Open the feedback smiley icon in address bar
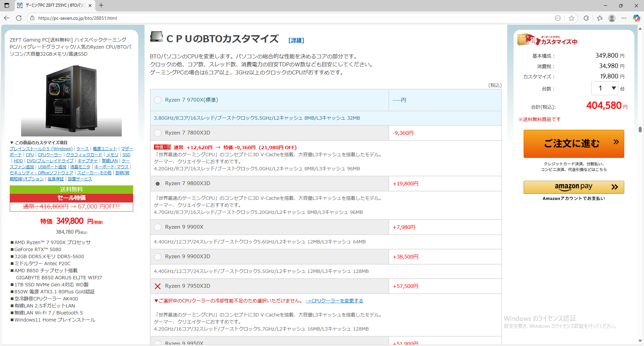The image size is (644, 346). (558, 18)
